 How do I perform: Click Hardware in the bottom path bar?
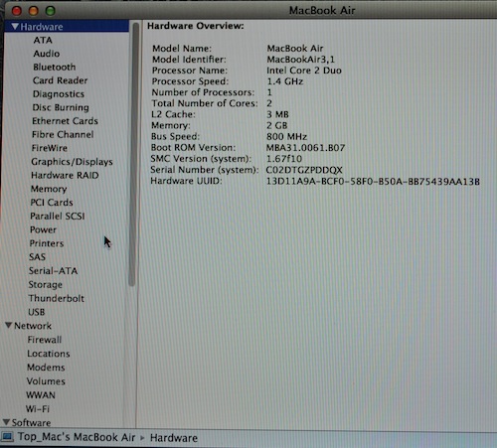174,438
